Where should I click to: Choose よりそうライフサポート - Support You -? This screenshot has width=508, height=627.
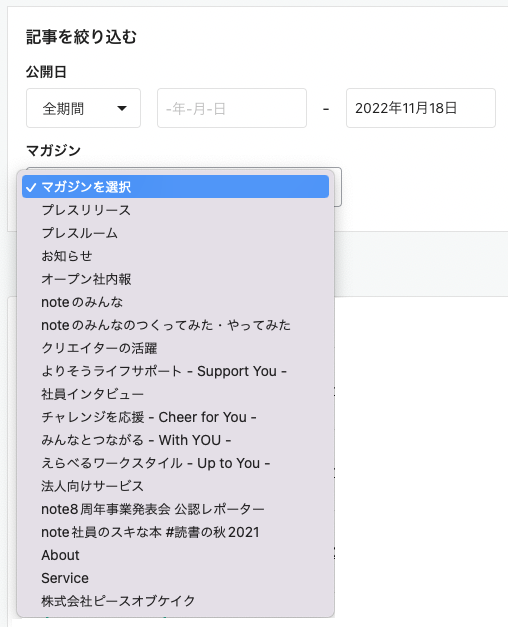pyautogui.click(x=175, y=371)
